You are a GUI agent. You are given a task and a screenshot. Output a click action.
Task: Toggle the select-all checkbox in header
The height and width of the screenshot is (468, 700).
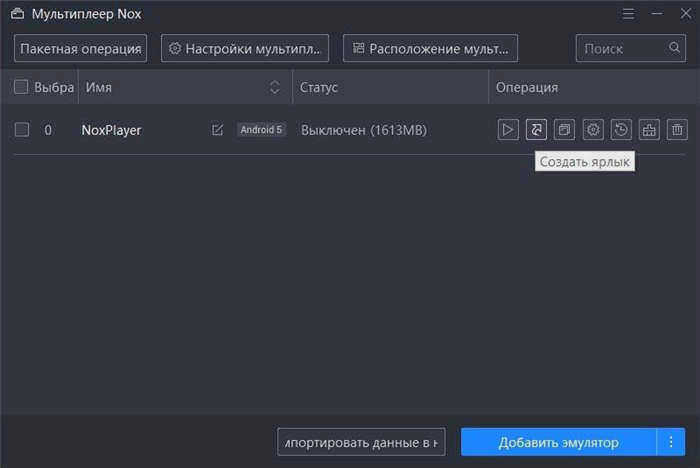point(21,87)
